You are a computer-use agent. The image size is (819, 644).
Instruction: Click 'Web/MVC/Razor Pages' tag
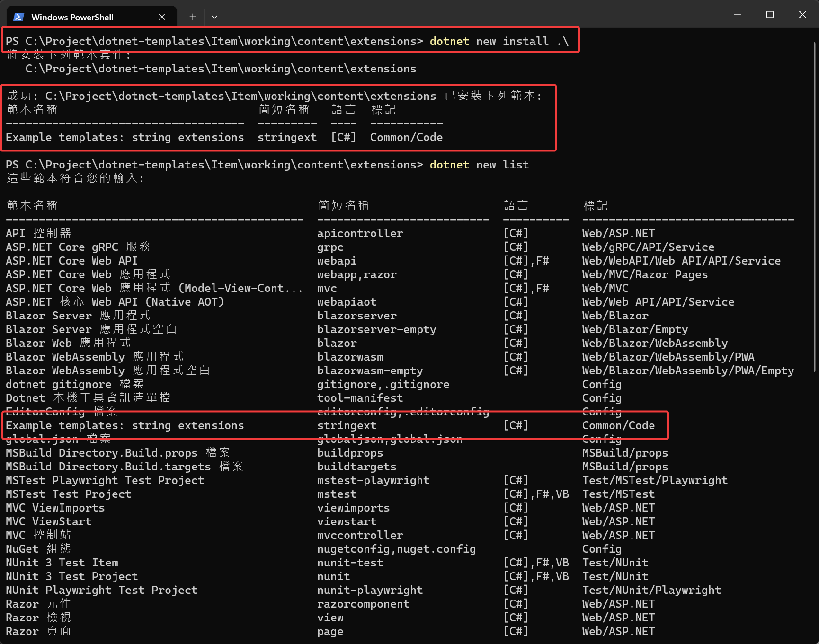(645, 274)
